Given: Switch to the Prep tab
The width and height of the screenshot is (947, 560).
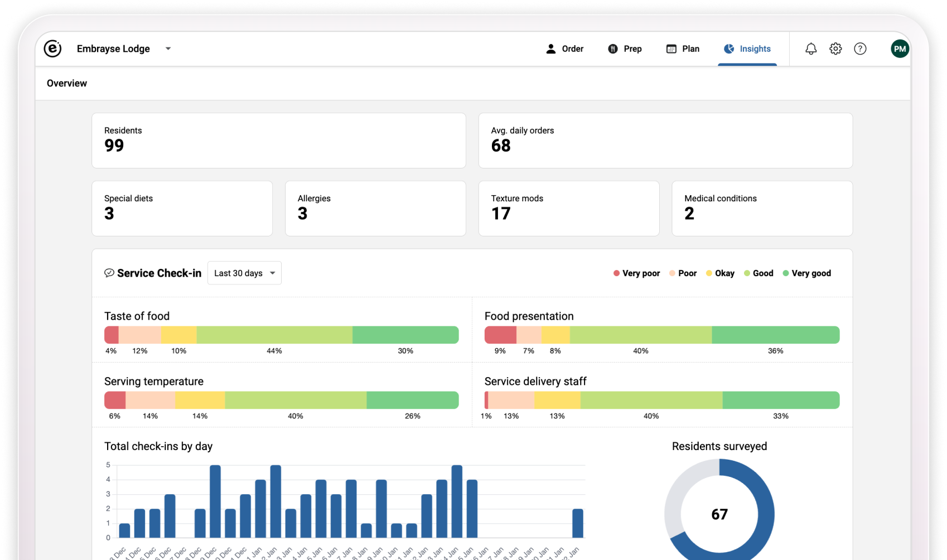Looking at the screenshot, I should [625, 49].
